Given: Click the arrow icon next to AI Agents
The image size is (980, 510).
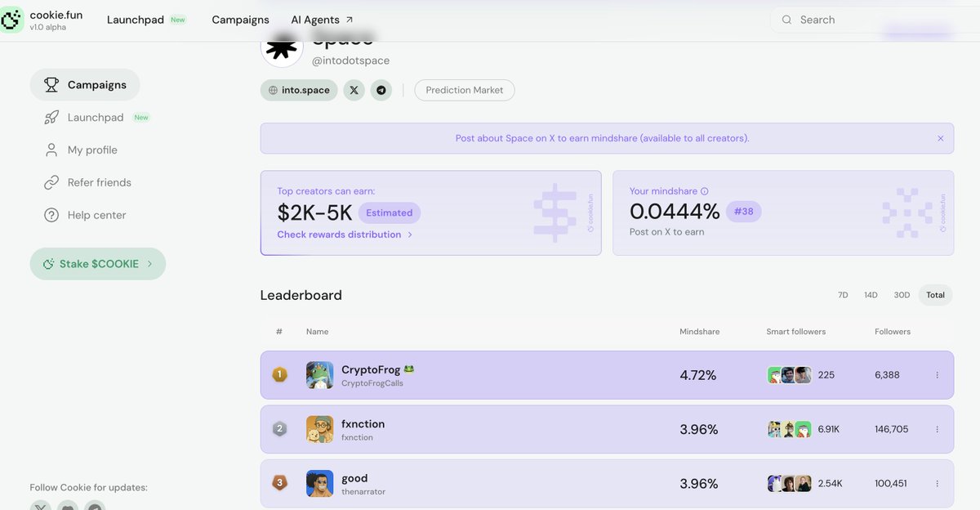Looking at the screenshot, I should tap(350, 20).
